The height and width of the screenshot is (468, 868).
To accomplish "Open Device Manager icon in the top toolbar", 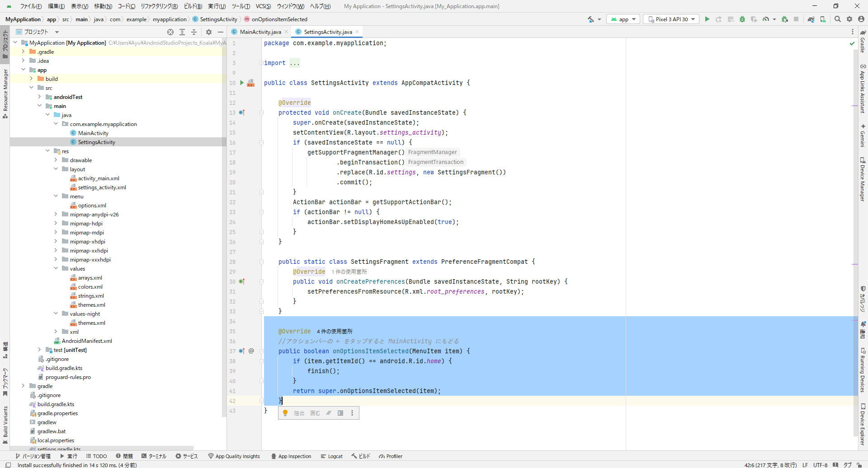I will click(823, 19).
